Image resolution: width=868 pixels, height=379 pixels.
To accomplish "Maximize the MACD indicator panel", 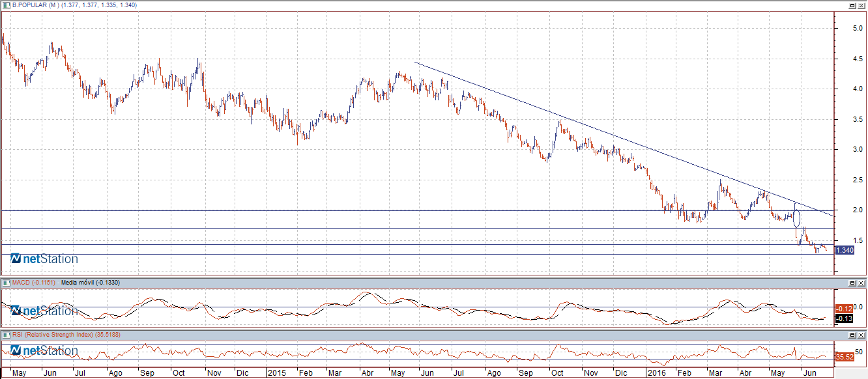I will coord(852,283).
